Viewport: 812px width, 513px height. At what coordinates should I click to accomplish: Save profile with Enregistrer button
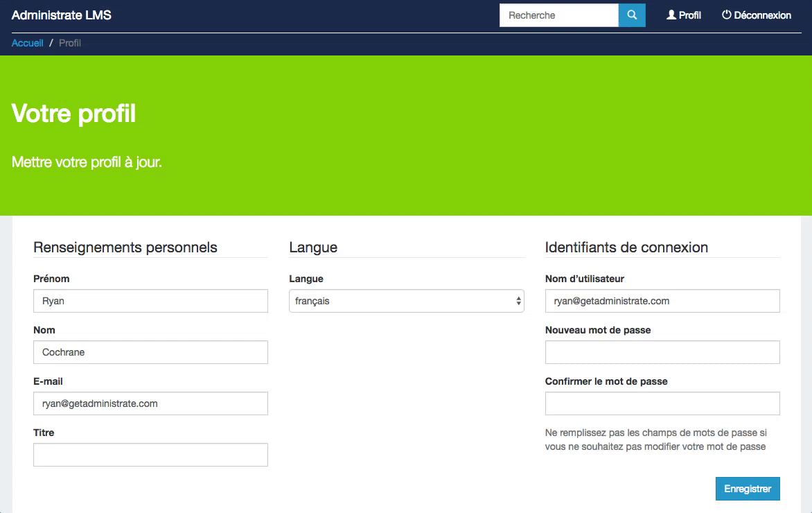point(748,489)
